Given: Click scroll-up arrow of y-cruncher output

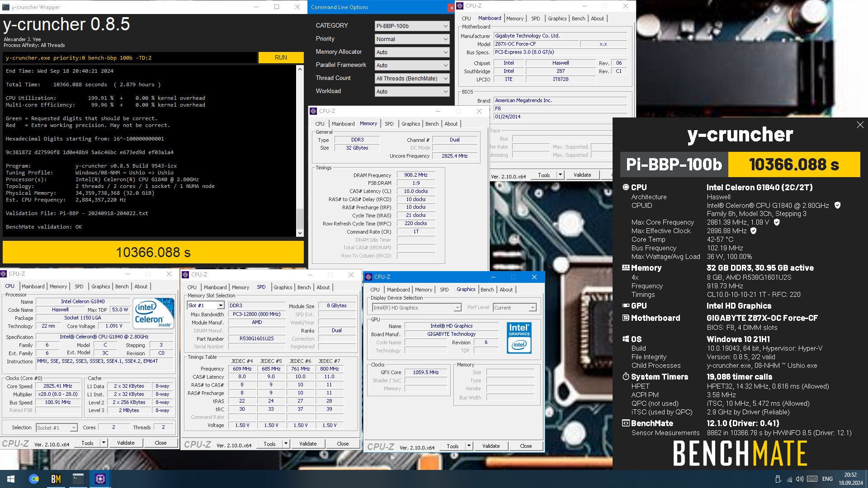Looking at the screenshot, I should [x=300, y=70].
